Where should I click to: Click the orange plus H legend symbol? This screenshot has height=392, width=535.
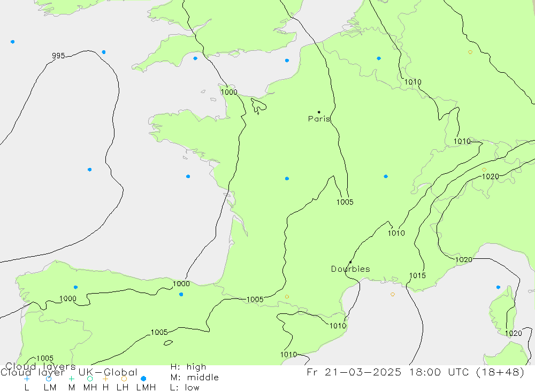[x=105, y=379]
